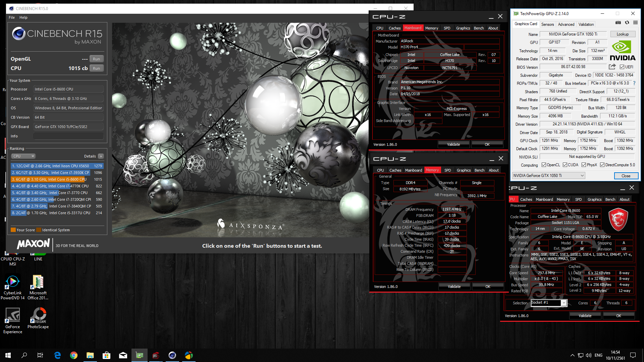Open the GPU selection dropdown in GPU-Z
The height and width of the screenshot is (362, 644).
coord(548,176)
